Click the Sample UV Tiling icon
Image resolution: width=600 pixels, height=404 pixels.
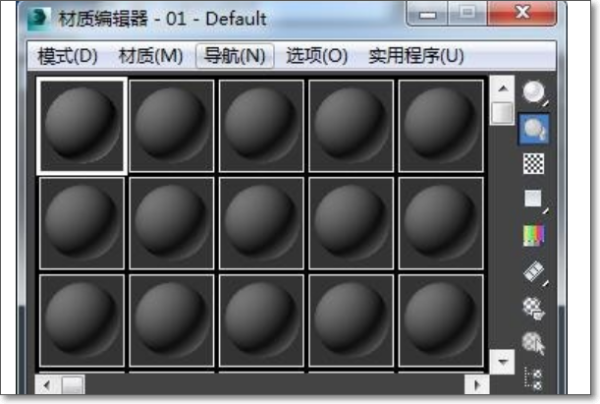click(x=535, y=200)
